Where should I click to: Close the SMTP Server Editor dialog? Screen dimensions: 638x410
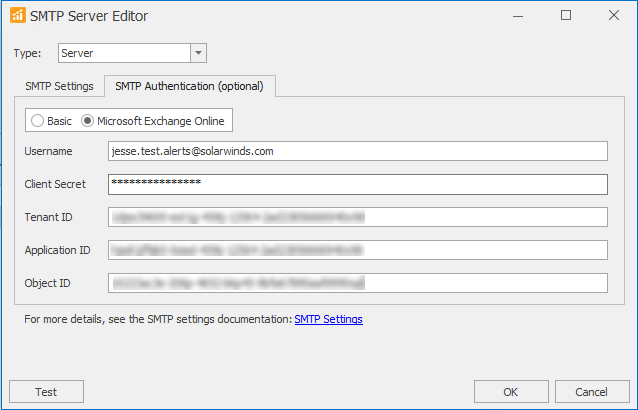613,16
